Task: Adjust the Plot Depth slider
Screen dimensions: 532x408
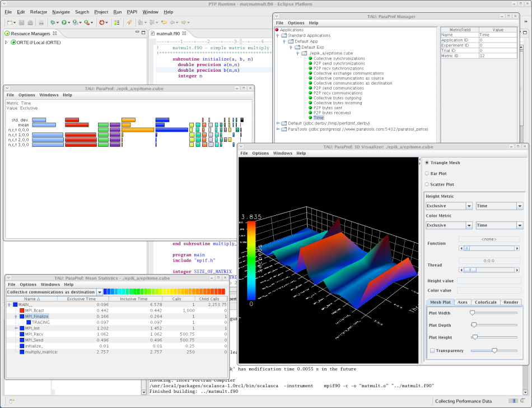Action: tap(474, 325)
